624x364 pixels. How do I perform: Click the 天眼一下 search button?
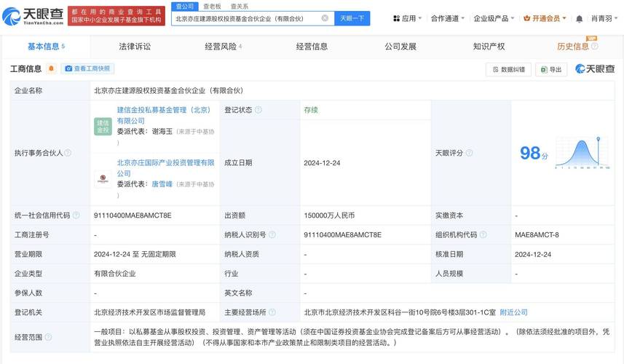(352, 18)
